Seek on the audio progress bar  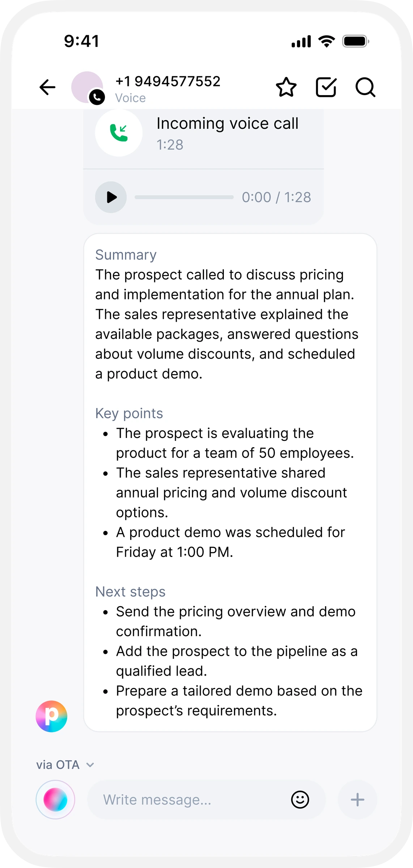click(x=184, y=197)
